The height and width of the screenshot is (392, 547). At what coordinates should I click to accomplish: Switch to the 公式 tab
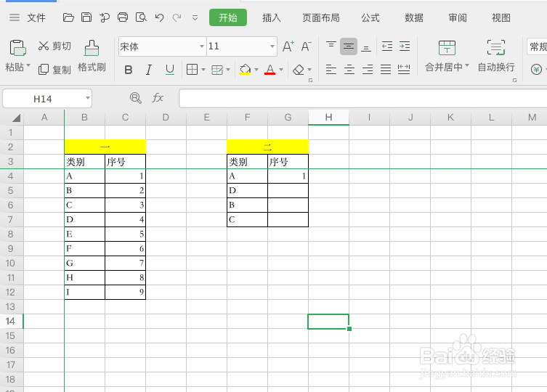[370, 17]
